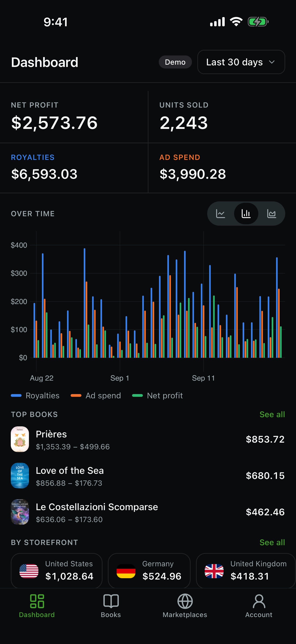Tap the United States amount $1,028.64
Viewport: 296px width, 644px height.
[69, 576]
